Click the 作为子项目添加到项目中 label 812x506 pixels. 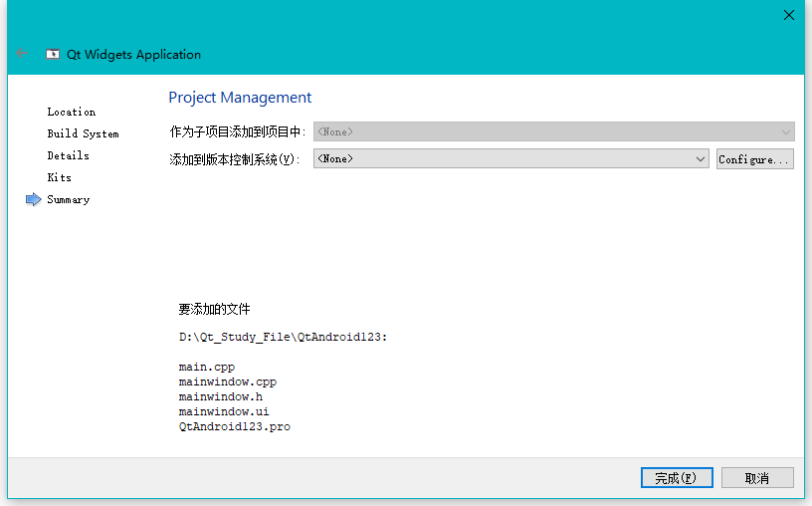pos(238,132)
